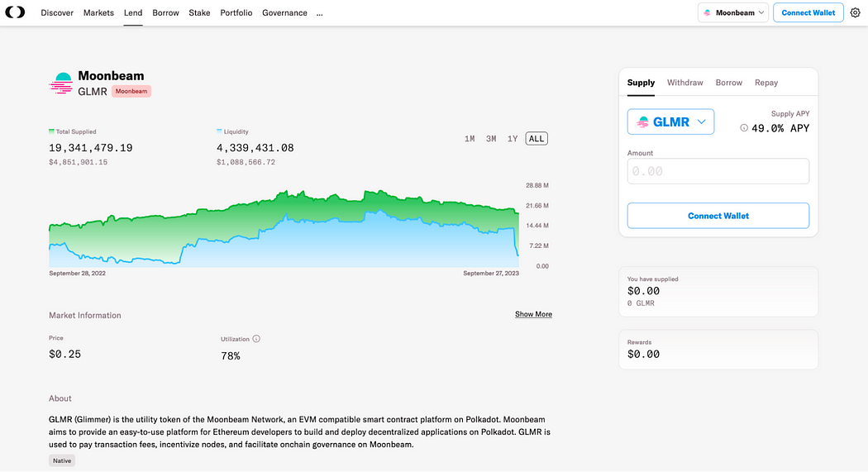Open the Stake page
The width and height of the screenshot is (868, 472).
199,12
